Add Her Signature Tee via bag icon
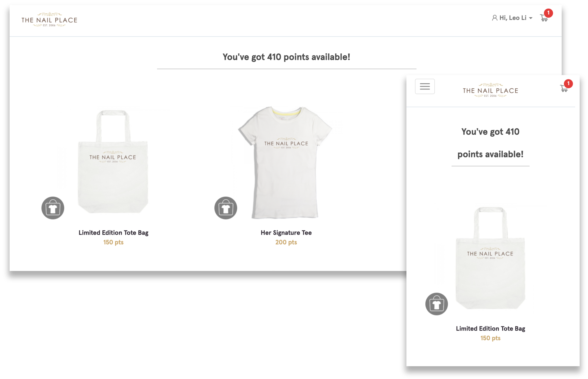 (226, 208)
